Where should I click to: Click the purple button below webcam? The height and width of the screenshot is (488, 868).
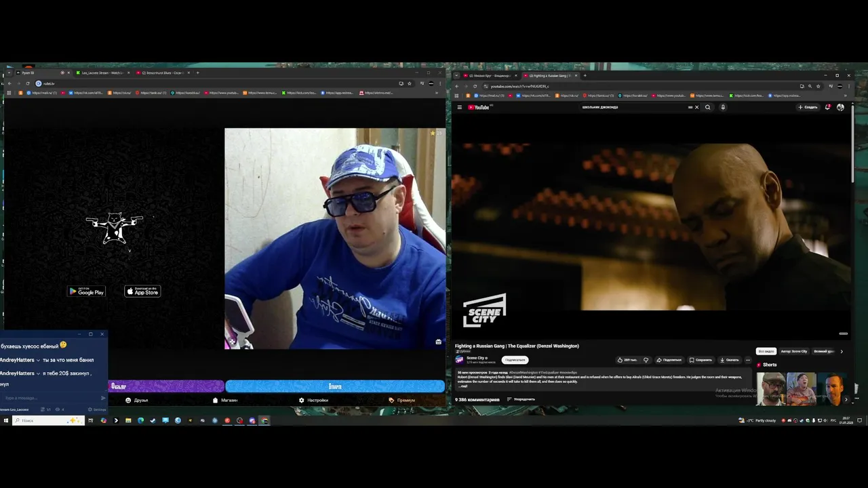[x=167, y=386]
